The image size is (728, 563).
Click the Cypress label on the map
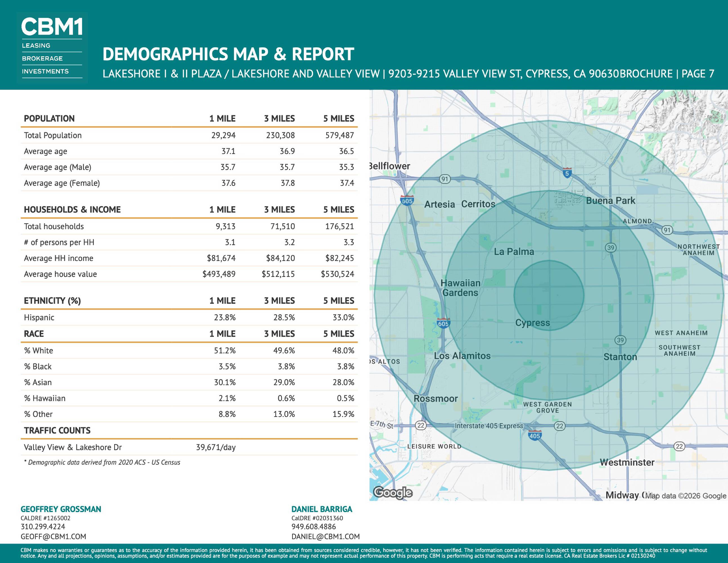click(x=532, y=323)
